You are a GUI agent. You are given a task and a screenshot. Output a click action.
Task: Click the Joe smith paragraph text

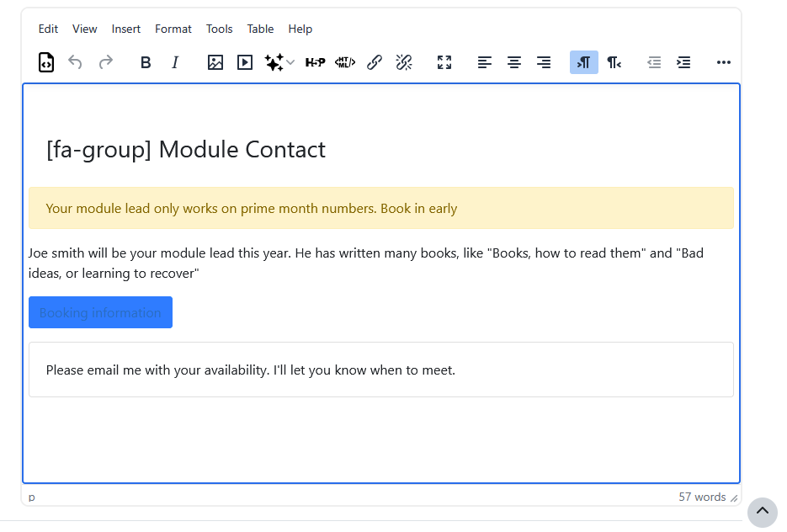(366, 263)
